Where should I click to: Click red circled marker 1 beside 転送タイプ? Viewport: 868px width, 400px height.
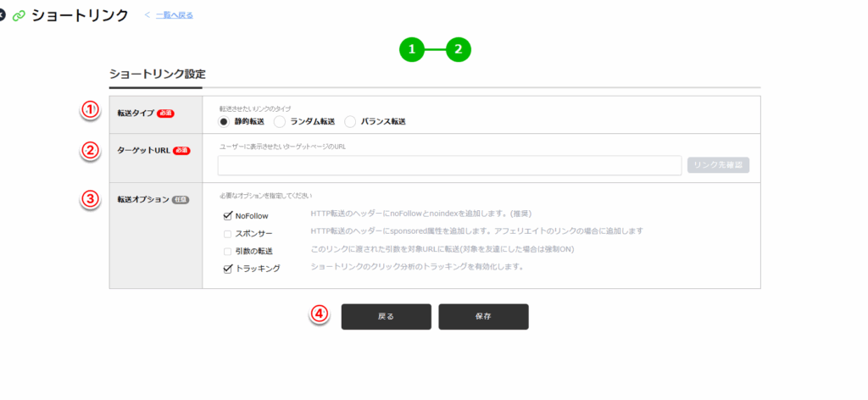click(x=90, y=110)
